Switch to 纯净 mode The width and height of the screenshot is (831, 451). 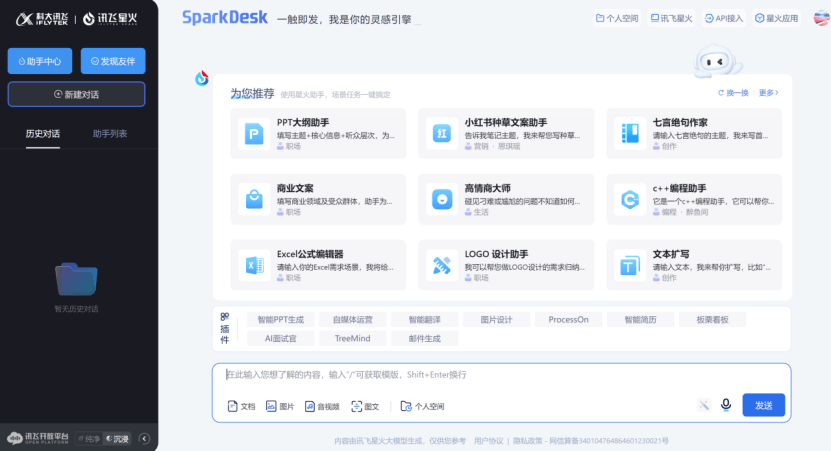pos(89,438)
